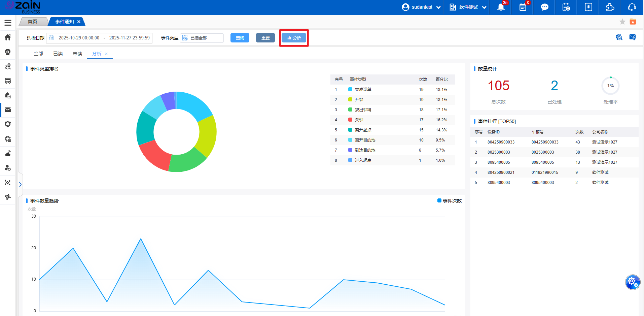Click the mail read envelope icon top right
This screenshot has height=316, width=644.
(632, 37)
